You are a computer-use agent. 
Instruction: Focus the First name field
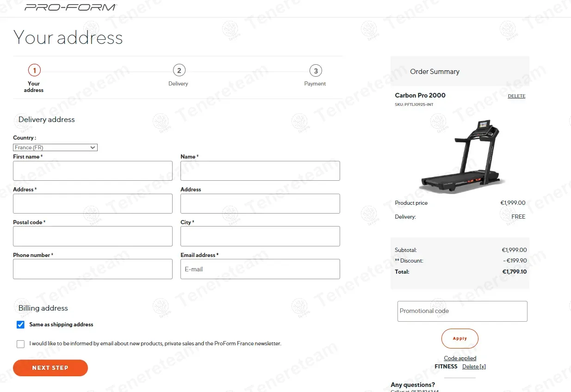93,171
